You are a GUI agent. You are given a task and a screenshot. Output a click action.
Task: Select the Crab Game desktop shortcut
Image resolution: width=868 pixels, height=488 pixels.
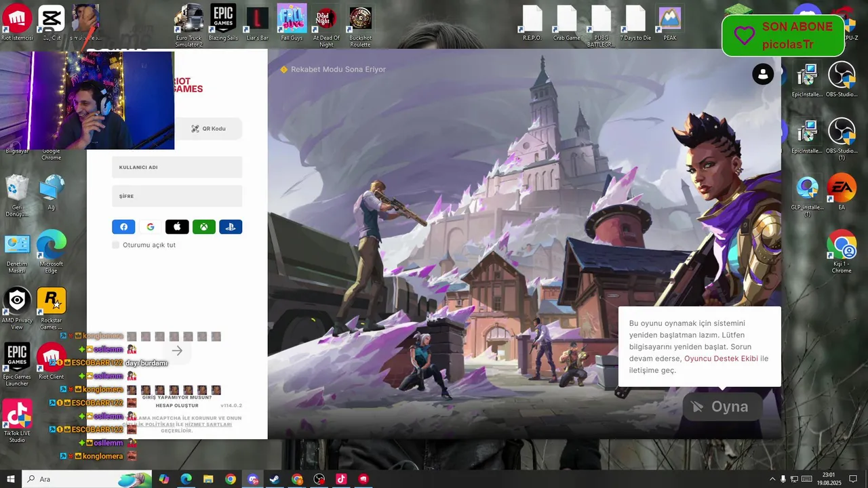(x=567, y=24)
